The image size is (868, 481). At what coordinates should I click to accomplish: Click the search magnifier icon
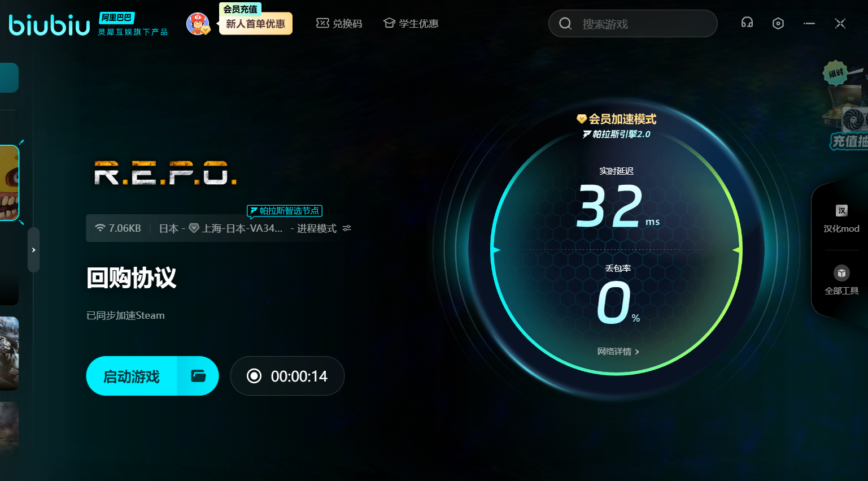[x=565, y=24]
